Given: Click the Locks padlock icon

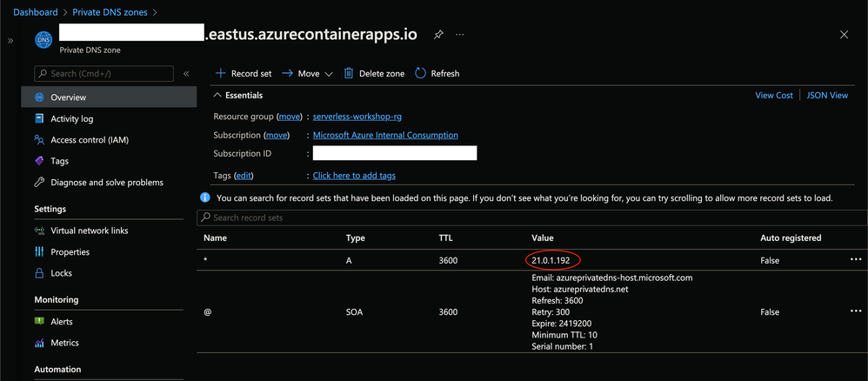Looking at the screenshot, I should pyautogui.click(x=39, y=273).
